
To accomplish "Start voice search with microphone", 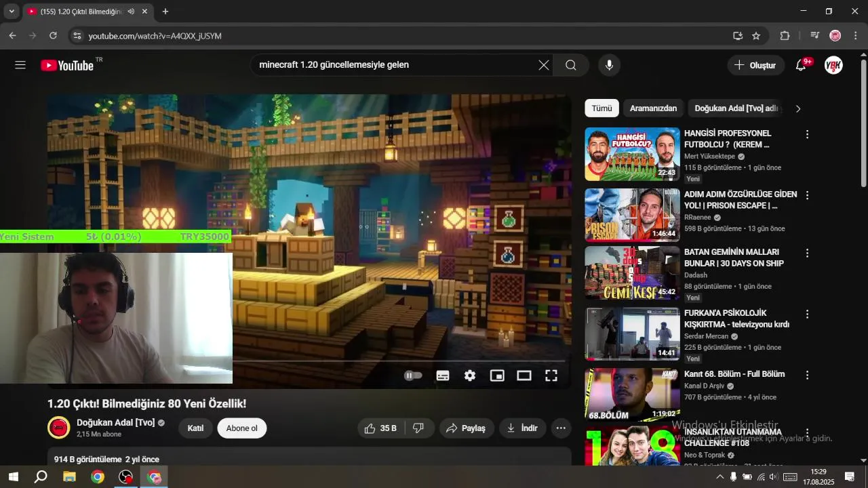I will (x=609, y=65).
